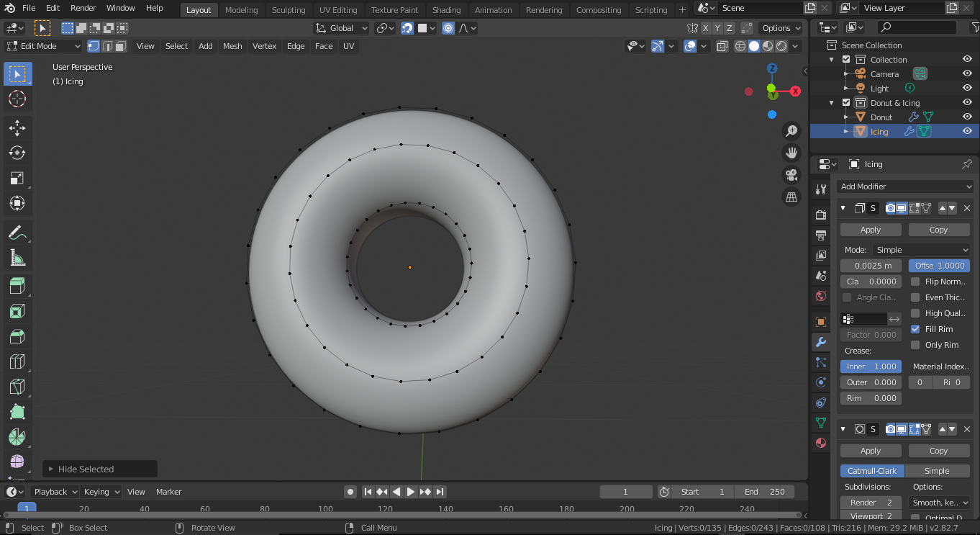Viewport: 980px width, 535px height.
Task: Collapse the Solidify modifier panel
Action: click(x=843, y=208)
